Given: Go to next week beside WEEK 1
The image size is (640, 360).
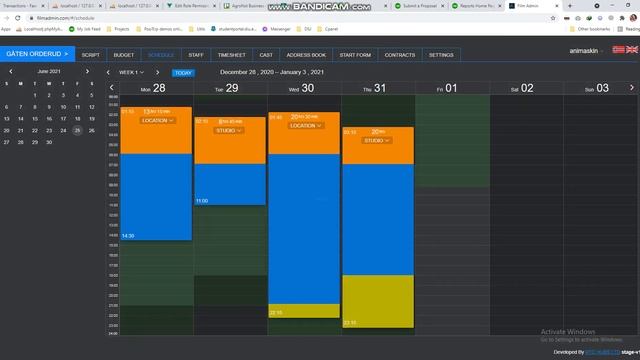Looking at the screenshot, I should [x=158, y=73].
